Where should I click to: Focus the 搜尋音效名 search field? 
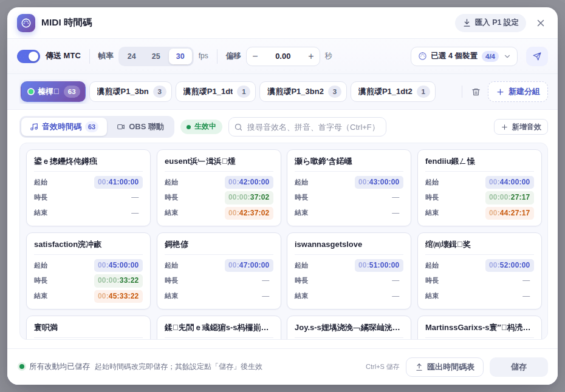pos(307,127)
